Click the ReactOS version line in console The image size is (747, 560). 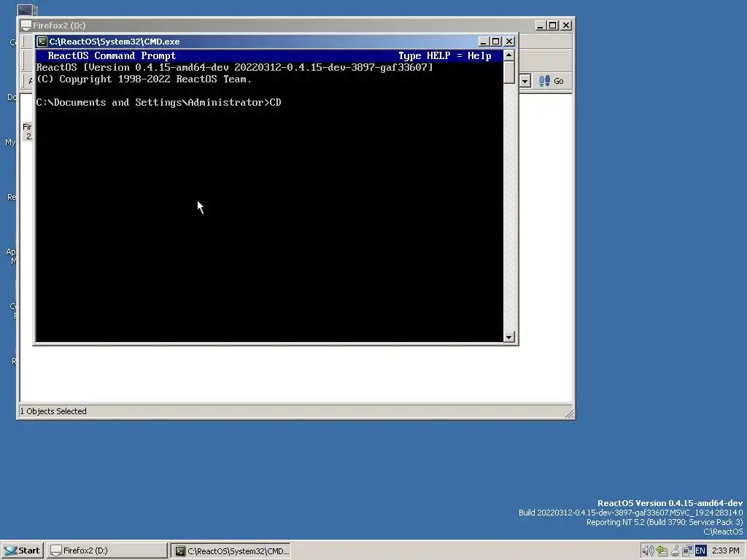pos(234,68)
